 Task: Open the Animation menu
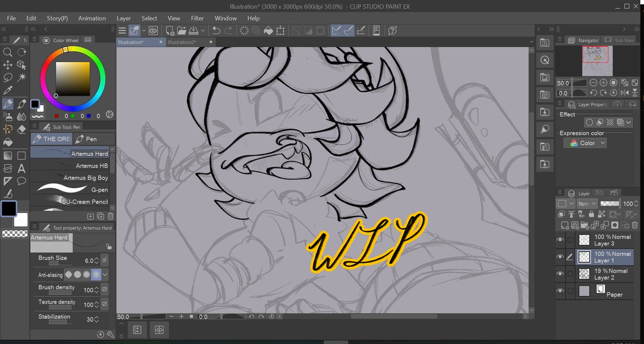pos(92,18)
